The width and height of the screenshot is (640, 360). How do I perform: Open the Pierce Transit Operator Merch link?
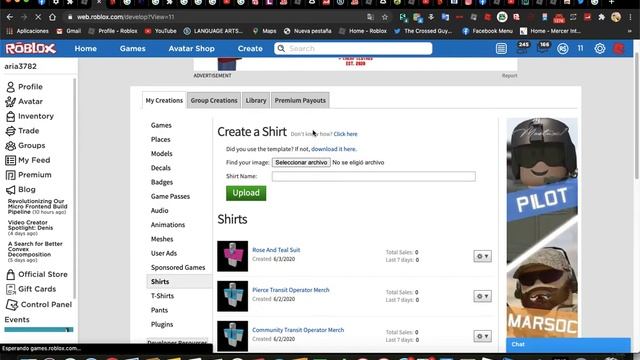pos(291,290)
